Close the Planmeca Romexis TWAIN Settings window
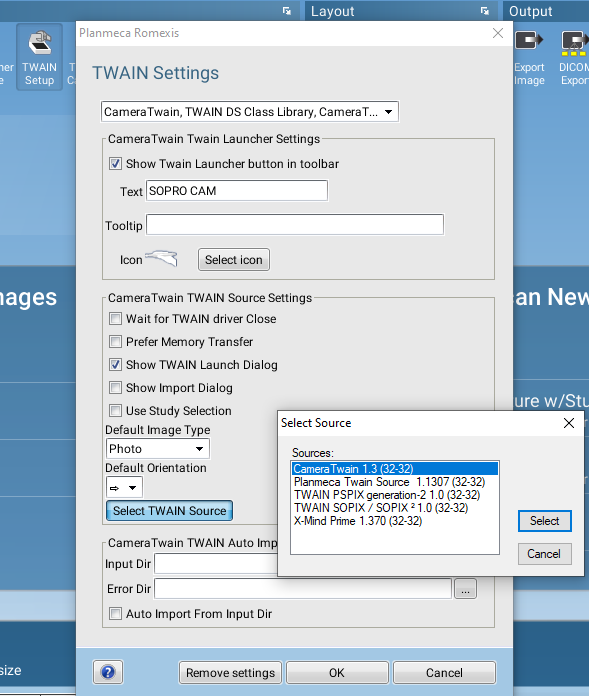The width and height of the screenshot is (589, 696). 498,33
